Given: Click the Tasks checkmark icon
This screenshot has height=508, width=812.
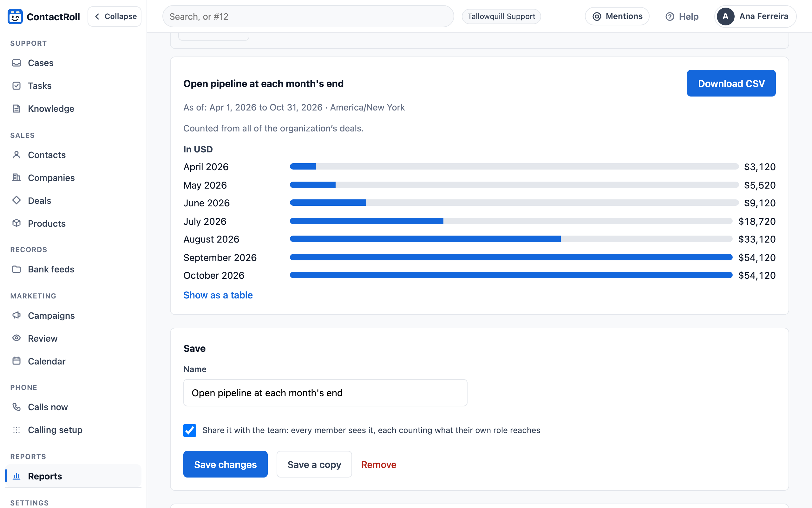Looking at the screenshot, I should 16,86.
